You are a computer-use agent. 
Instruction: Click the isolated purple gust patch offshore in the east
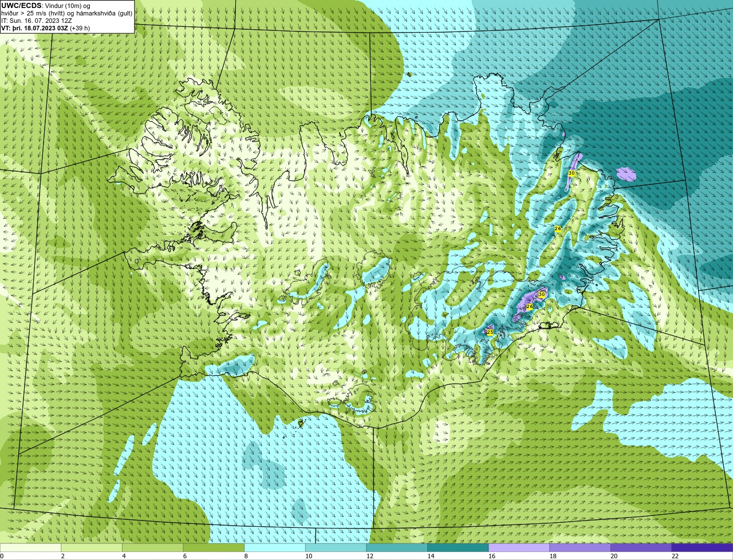(626, 173)
